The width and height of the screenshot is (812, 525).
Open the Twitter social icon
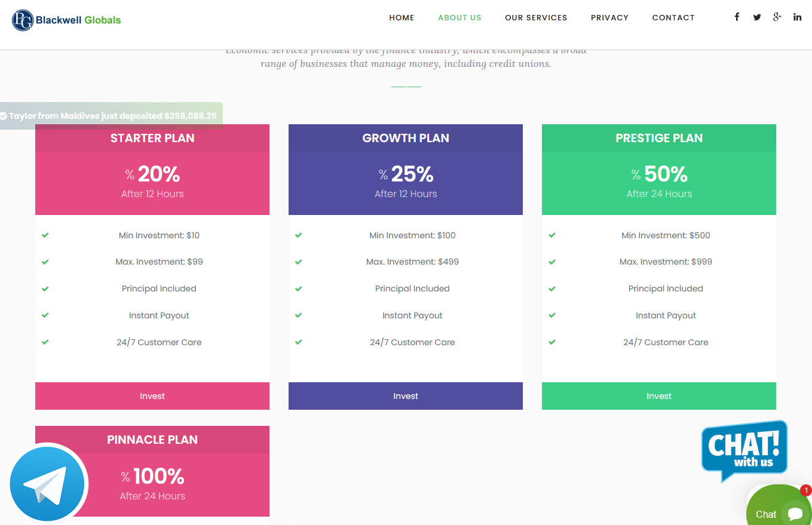tap(757, 17)
